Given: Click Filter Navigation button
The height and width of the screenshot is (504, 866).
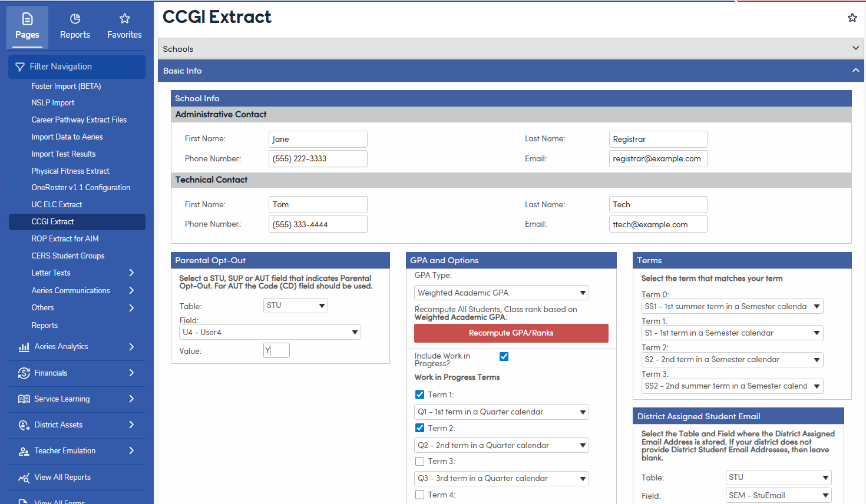Looking at the screenshot, I should [77, 67].
